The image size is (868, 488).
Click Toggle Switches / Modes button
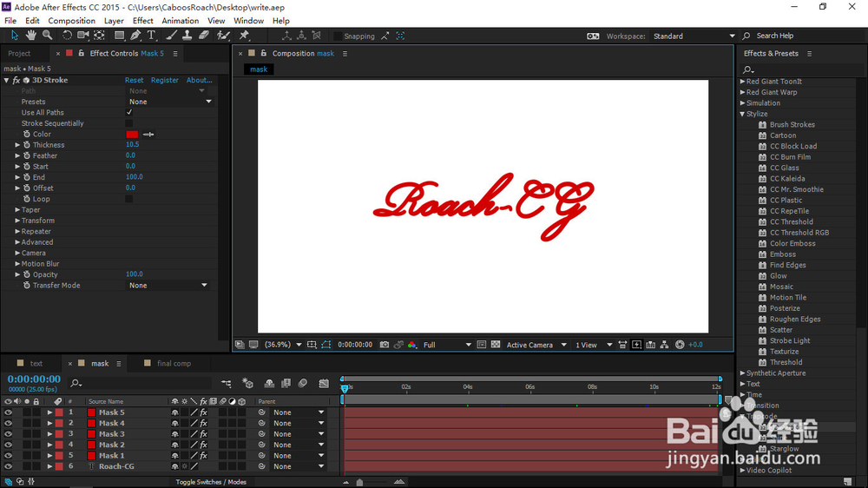(x=211, y=482)
